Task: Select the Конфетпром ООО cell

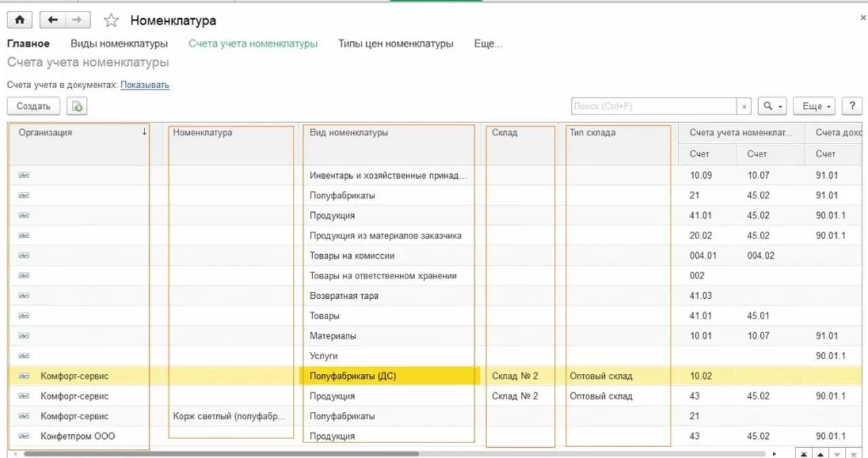Action: pos(78,436)
